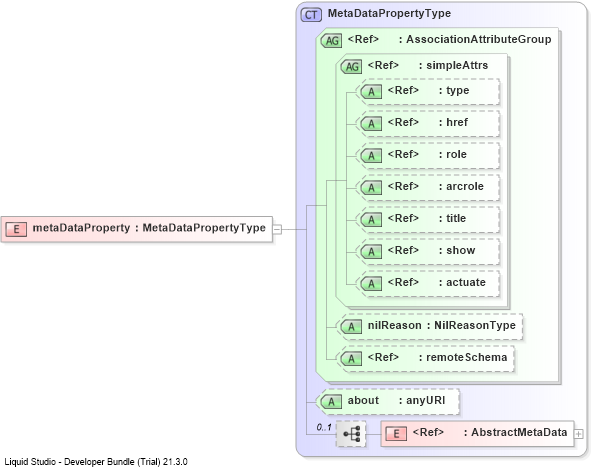Select the 'nilReason : NilReasonType' label
Image resolution: width=592 pixels, height=467 pixels.
[x=442, y=325]
